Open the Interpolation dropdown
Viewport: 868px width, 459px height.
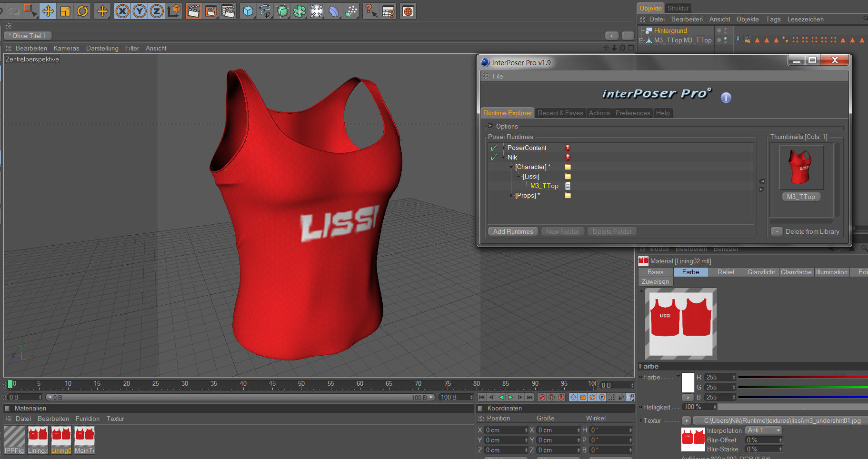tap(764, 430)
